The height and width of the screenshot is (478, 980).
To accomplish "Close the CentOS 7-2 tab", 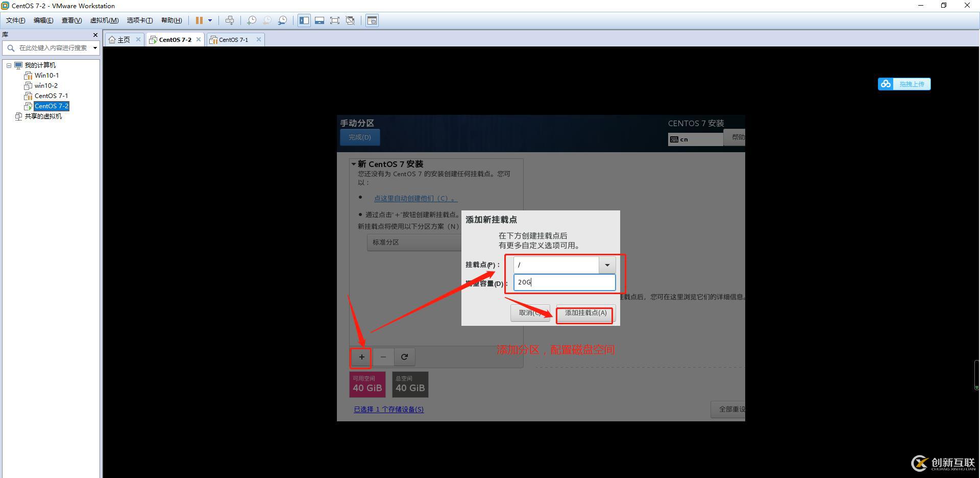I will point(199,39).
